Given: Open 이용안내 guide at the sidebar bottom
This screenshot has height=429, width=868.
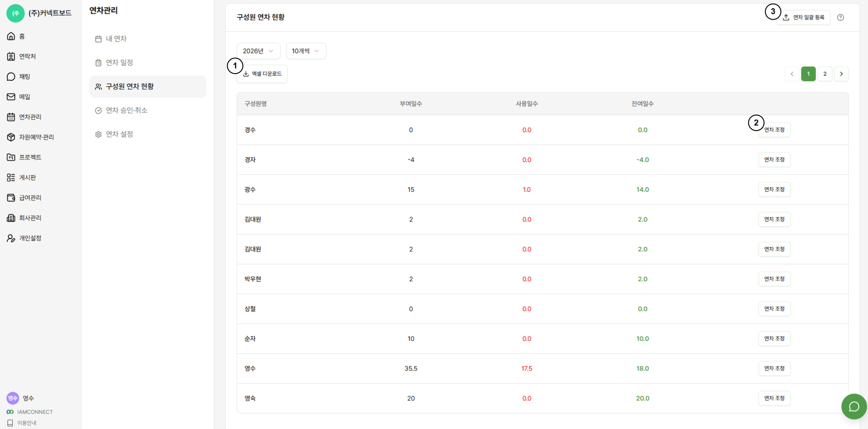Looking at the screenshot, I should [x=22, y=423].
